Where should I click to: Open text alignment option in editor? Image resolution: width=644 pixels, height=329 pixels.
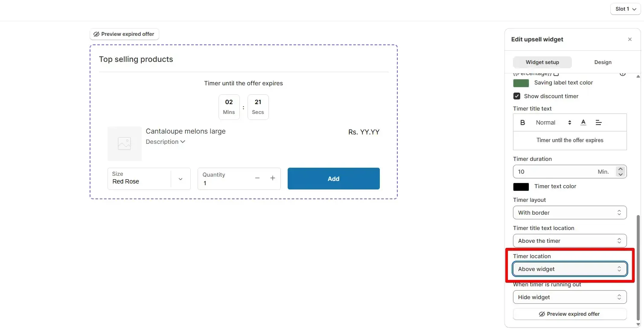tap(598, 122)
